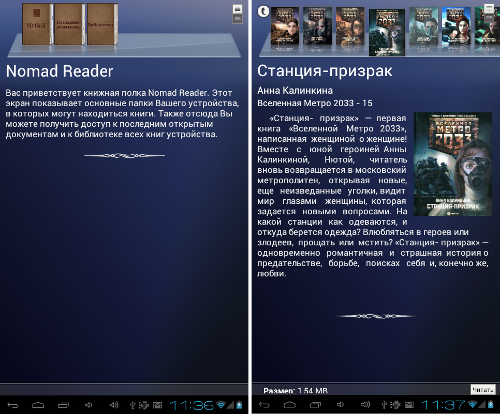
Task: Tap Wi-Fi status icon, left screen
Action: tap(221, 405)
